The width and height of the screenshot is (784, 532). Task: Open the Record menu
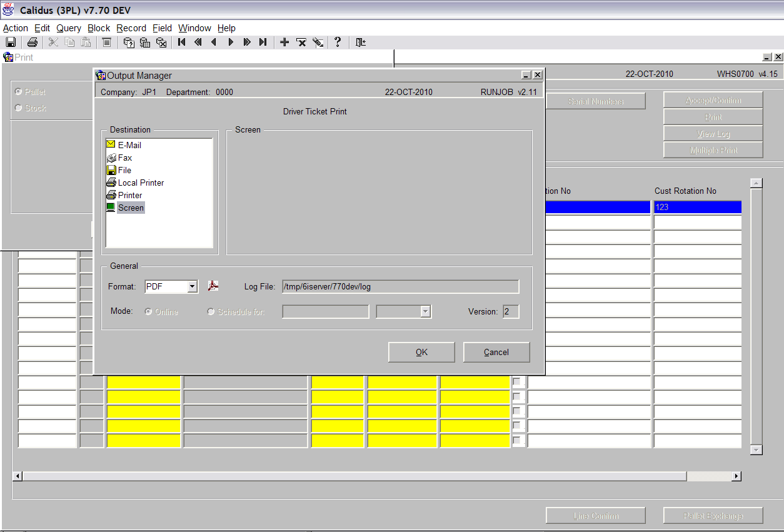click(x=131, y=28)
